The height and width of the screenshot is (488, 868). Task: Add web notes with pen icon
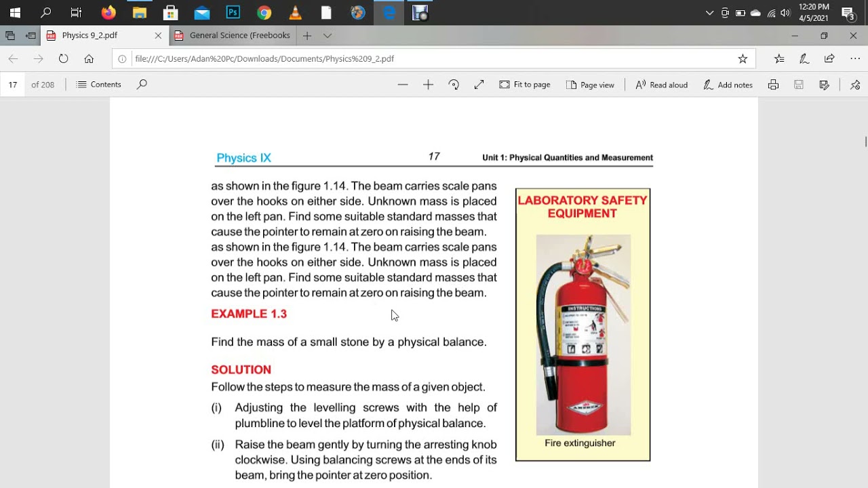804,59
